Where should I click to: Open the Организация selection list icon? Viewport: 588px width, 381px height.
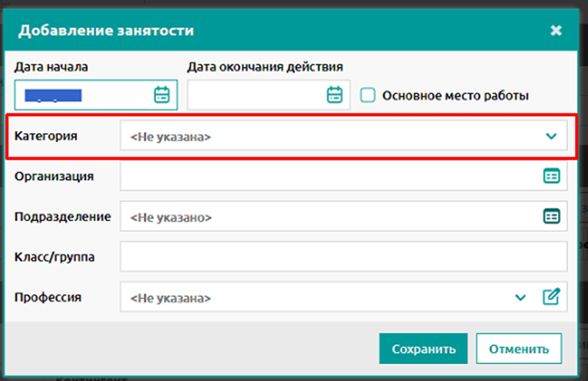click(551, 176)
